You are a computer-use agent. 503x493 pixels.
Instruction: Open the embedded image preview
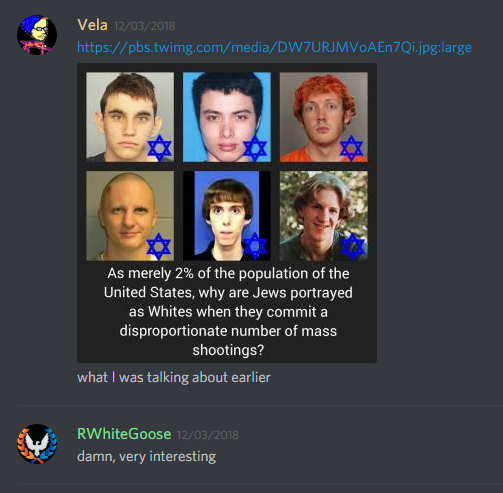pyautogui.click(x=227, y=213)
